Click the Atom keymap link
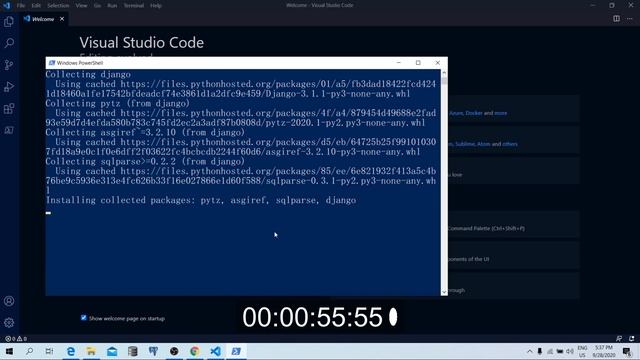 (x=484, y=144)
